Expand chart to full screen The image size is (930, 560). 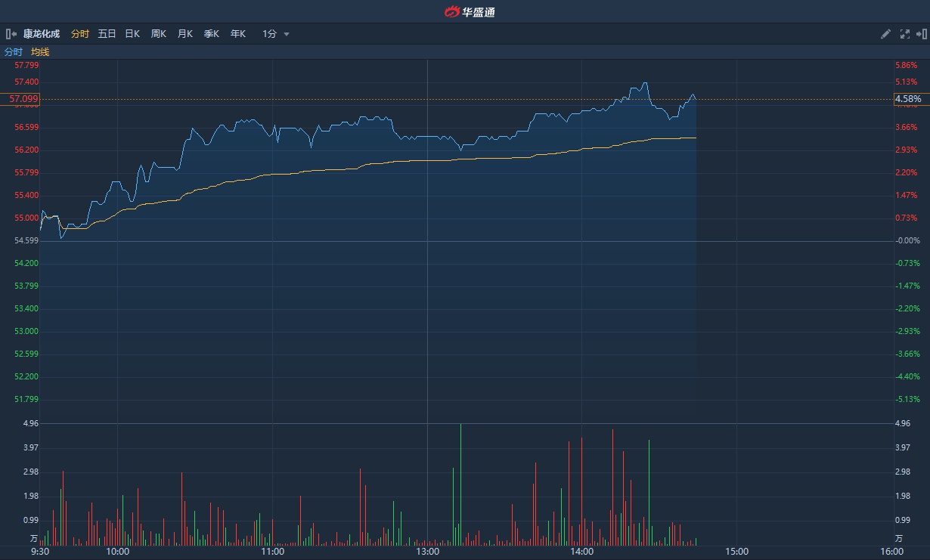(904, 34)
